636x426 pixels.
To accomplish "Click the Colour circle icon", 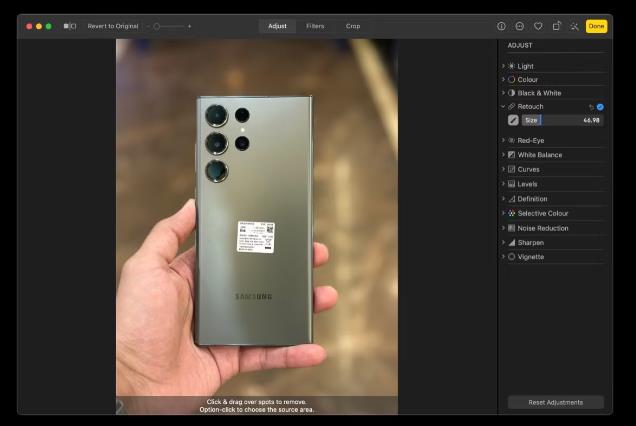I will 511,80.
